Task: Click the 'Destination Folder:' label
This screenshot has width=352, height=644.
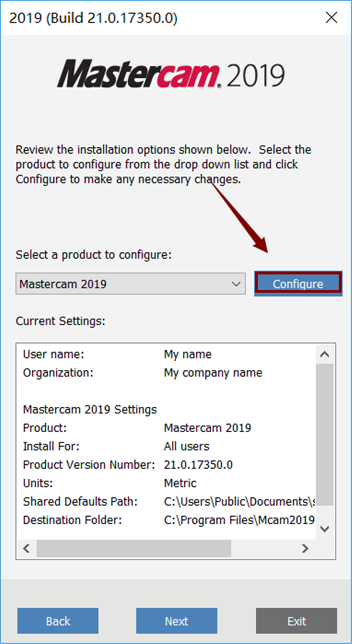Action: pos(73,520)
